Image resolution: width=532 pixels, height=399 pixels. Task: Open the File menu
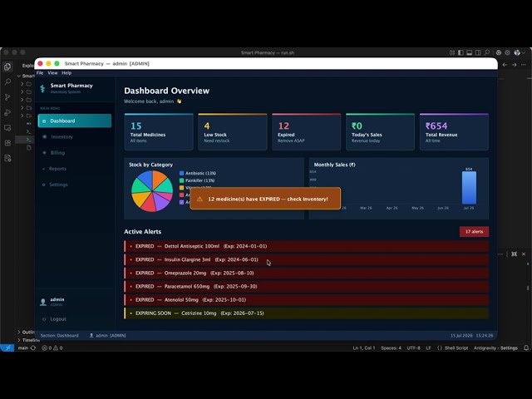[x=40, y=73]
